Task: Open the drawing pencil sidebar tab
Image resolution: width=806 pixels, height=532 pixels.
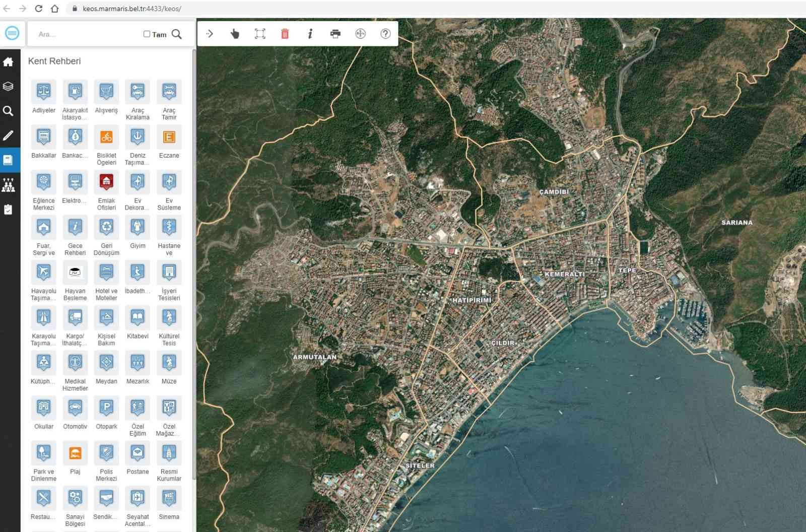Action: pos(8,136)
